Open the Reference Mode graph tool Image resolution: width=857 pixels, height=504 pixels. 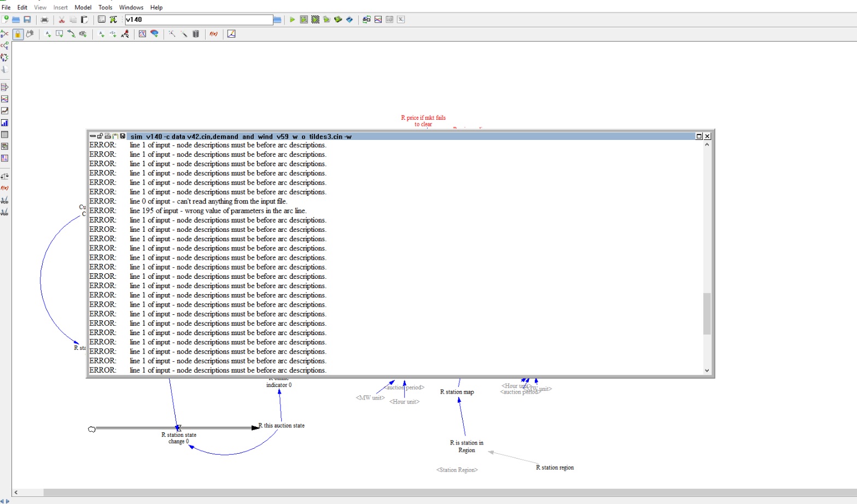tap(231, 34)
